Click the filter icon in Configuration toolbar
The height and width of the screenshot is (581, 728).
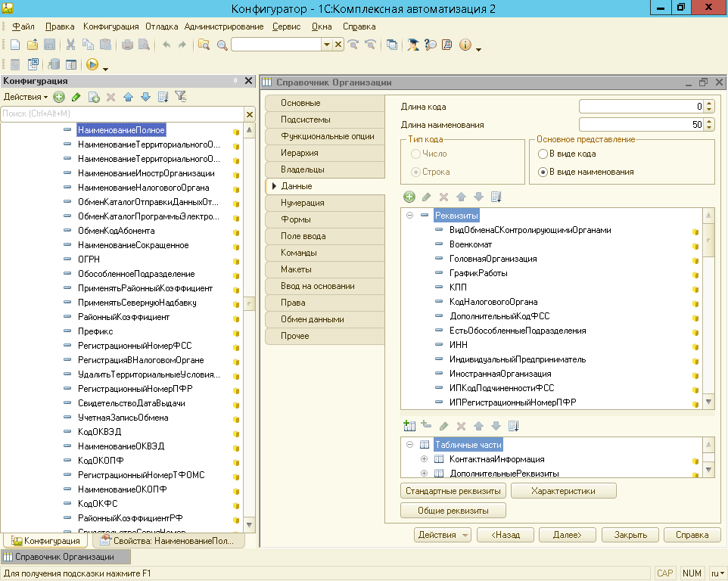[x=180, y=97]
